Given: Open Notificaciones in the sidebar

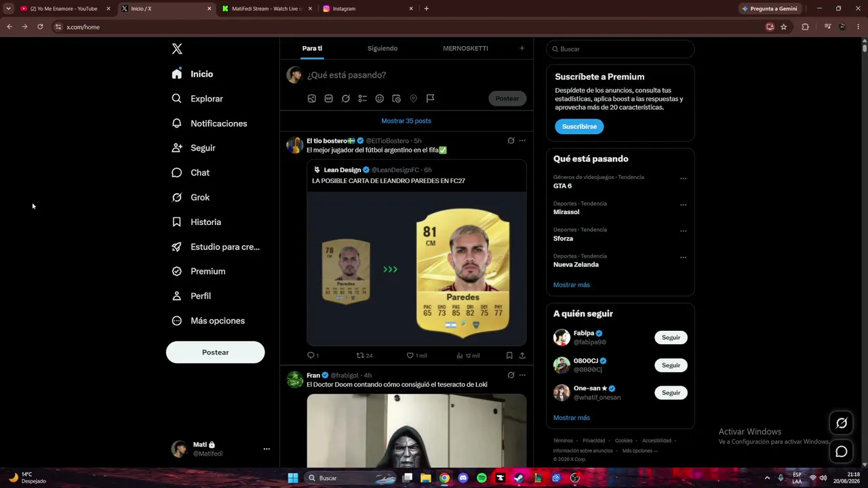Looking at the screenshot, I should 210,123.
